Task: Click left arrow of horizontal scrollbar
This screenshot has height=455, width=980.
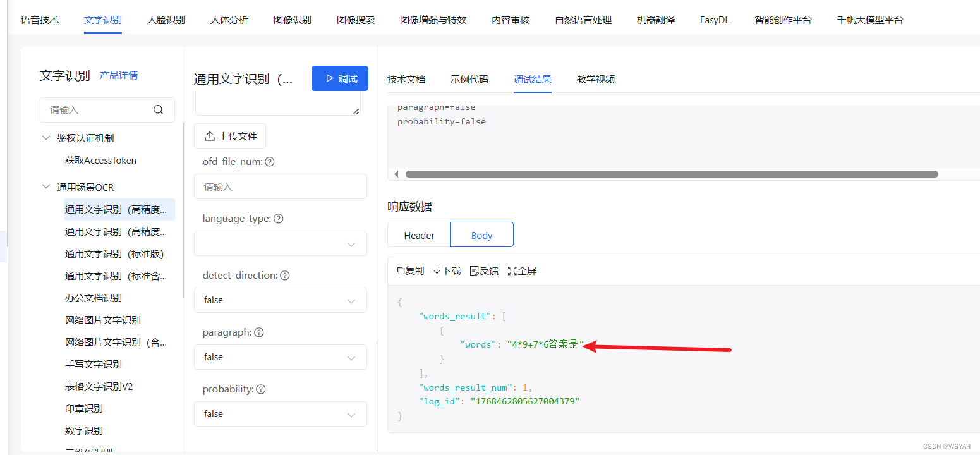Action: click(x=396, y=174)
